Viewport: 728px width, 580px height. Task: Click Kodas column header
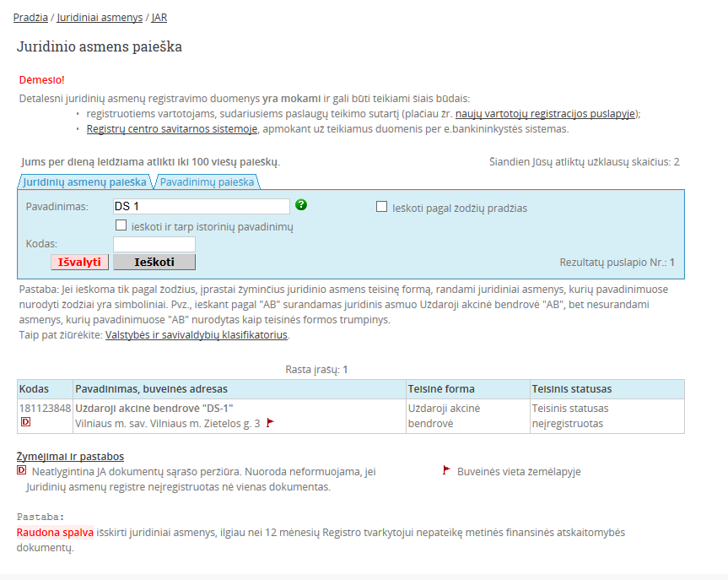(45, 389)
